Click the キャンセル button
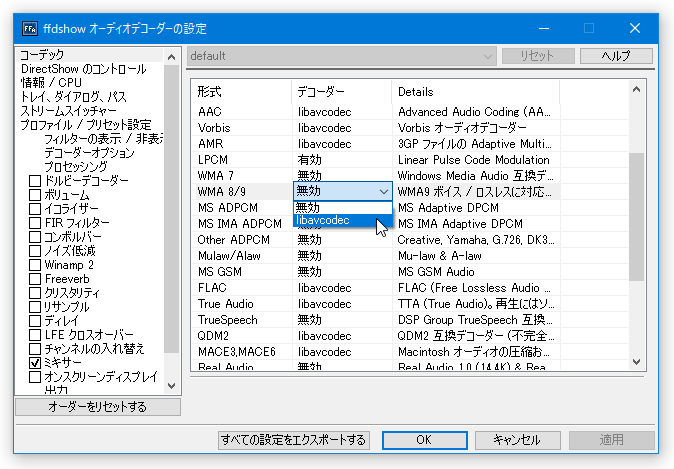This screenshot has height=469, width=674. [517, 440]
